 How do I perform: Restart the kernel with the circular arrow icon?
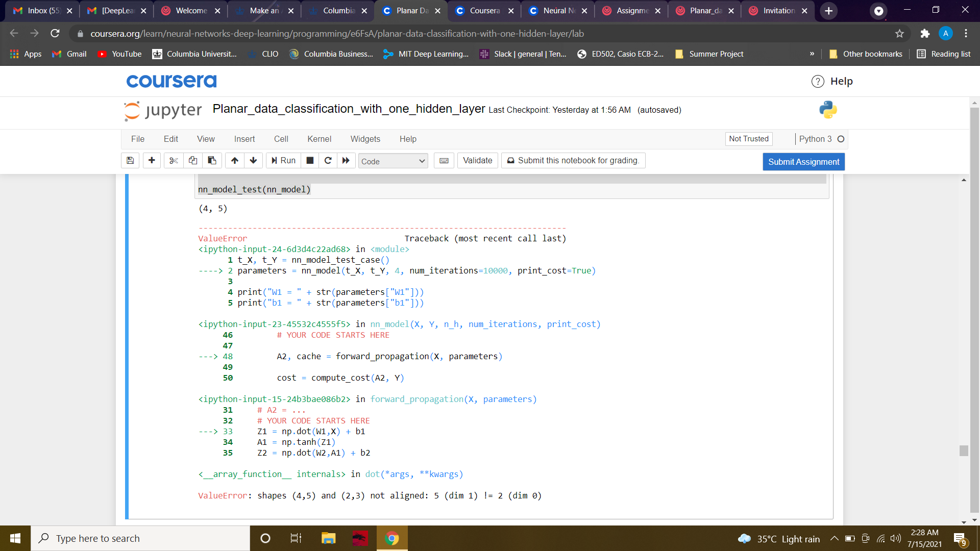[x=328, y=161]
